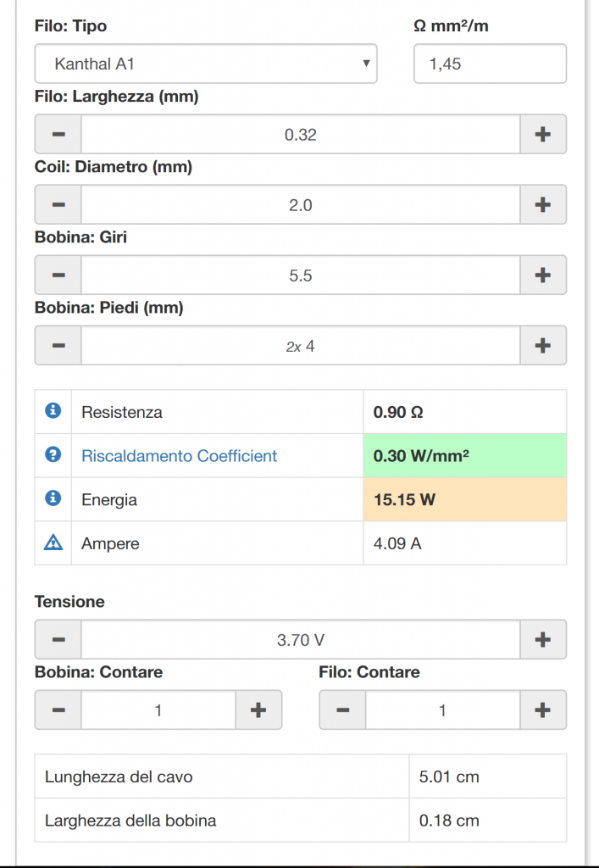Add Bobina: Giri turns with plus icon
599x868 pixels.
543,275
